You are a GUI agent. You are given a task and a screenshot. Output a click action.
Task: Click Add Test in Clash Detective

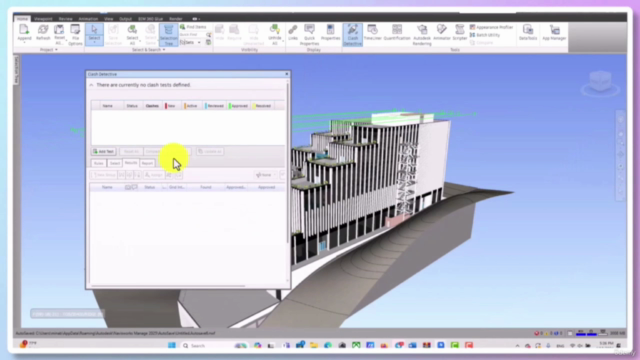coord(104,151)
